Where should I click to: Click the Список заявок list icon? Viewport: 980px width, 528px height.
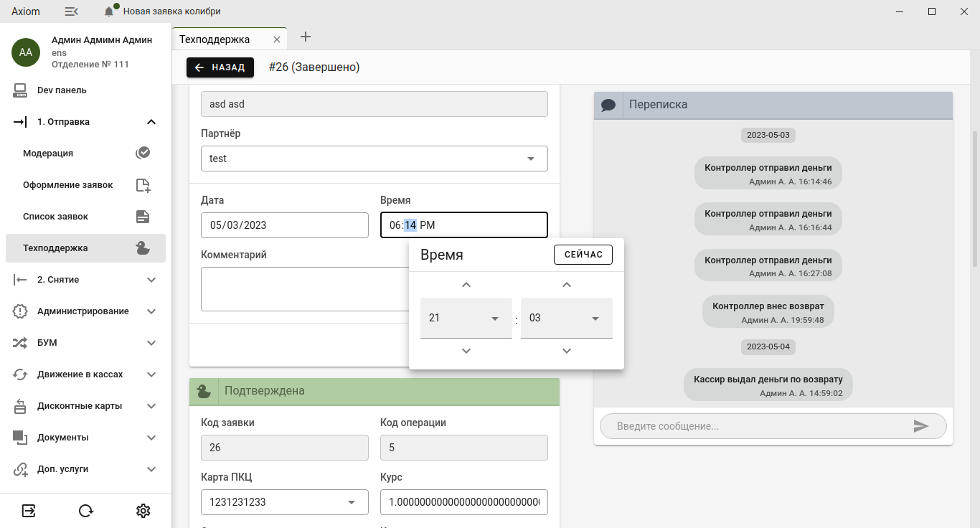(143, 217)
